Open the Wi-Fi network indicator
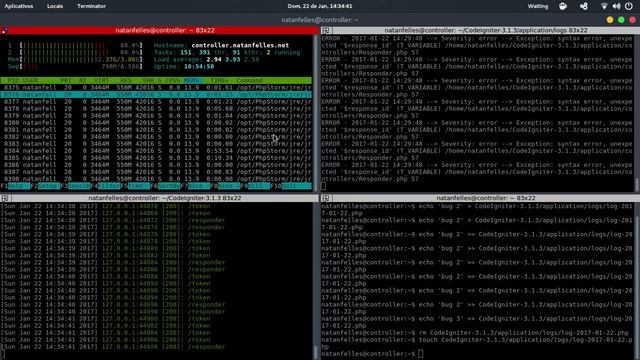 tap(604, 6)
